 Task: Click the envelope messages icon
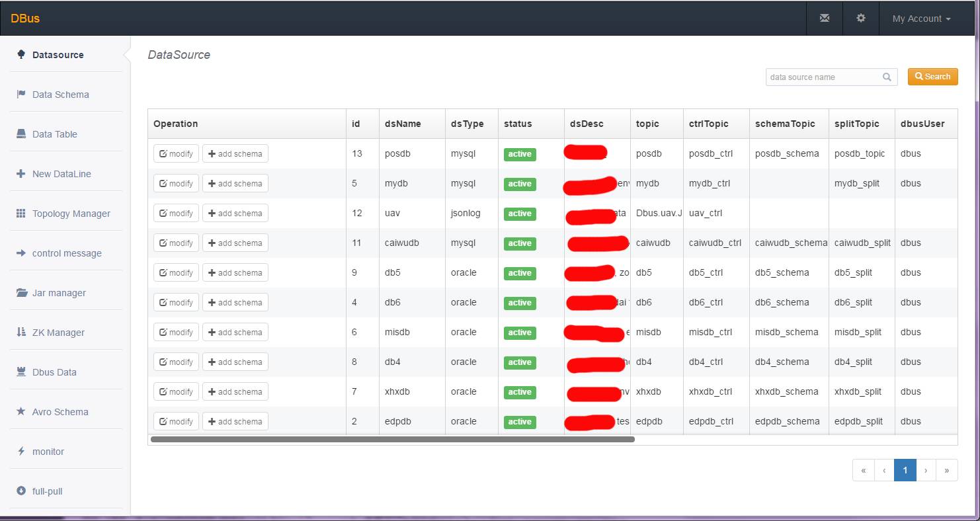pos(825,19)
